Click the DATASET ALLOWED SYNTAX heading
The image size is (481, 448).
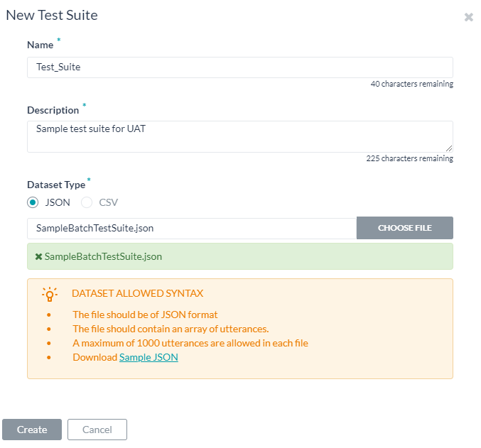coord(137,293)
